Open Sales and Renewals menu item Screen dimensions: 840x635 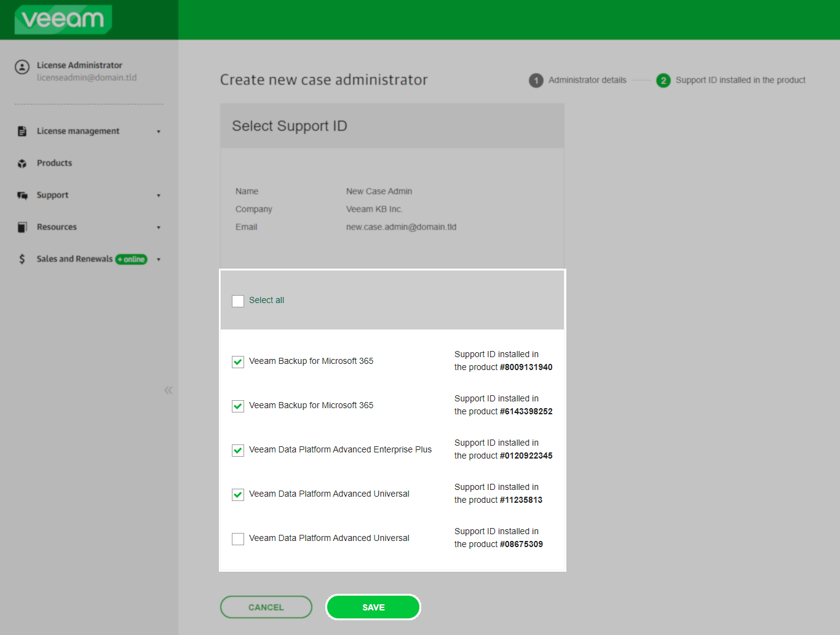click(74, 259)
